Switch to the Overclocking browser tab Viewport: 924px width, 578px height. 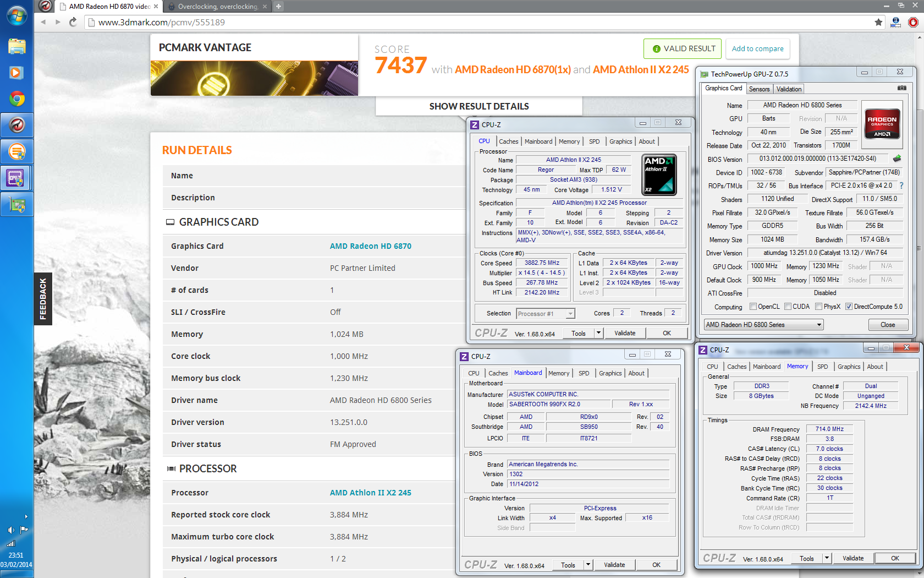(218, 7)
